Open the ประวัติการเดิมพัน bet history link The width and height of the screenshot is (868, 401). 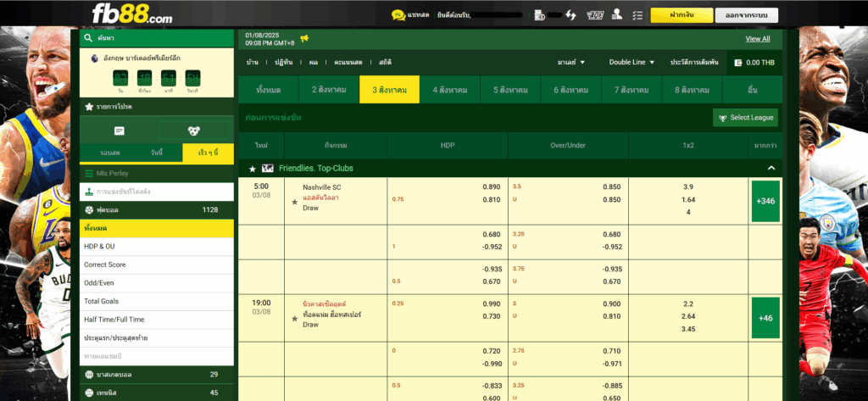click(694, 63)
